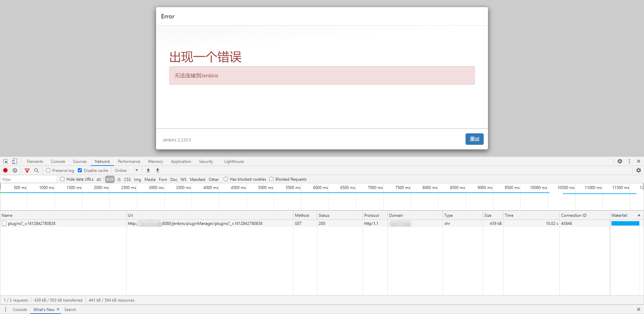Viewport: 644px width, 314px height.
Task: Filter by Media requests
Action: (150, 179)
